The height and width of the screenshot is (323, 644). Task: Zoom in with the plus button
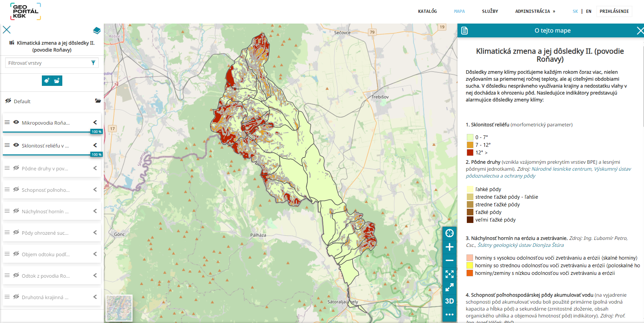point(449,247)
